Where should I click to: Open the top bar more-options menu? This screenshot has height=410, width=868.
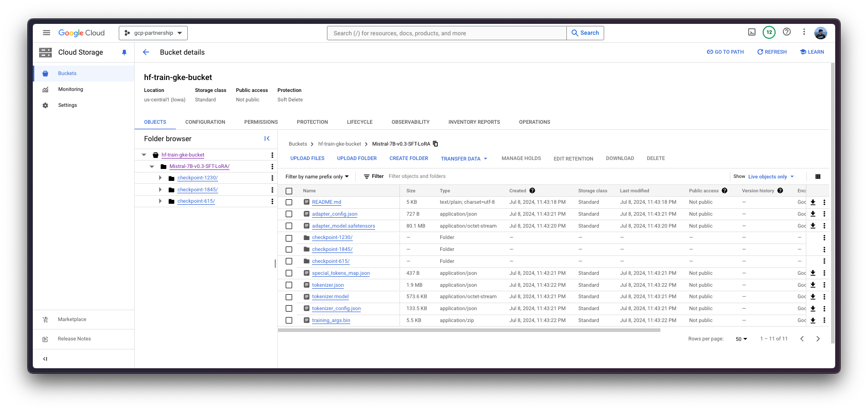tap(804, 32)
